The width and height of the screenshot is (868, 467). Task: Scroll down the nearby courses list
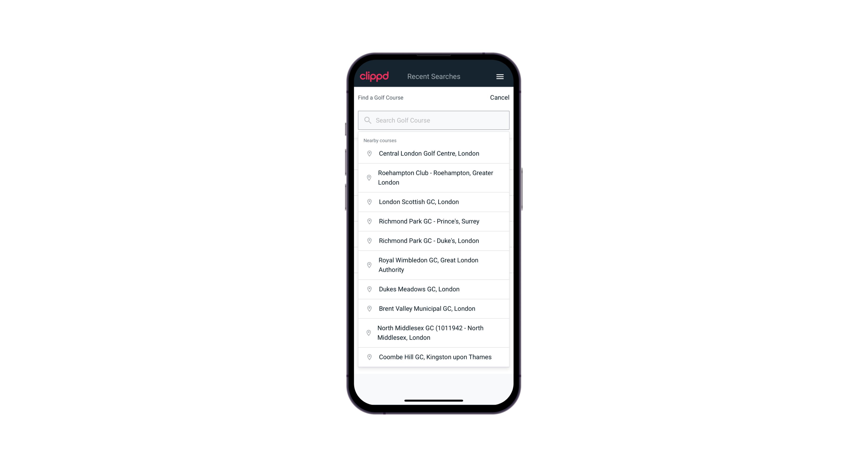tap(434, 253)
